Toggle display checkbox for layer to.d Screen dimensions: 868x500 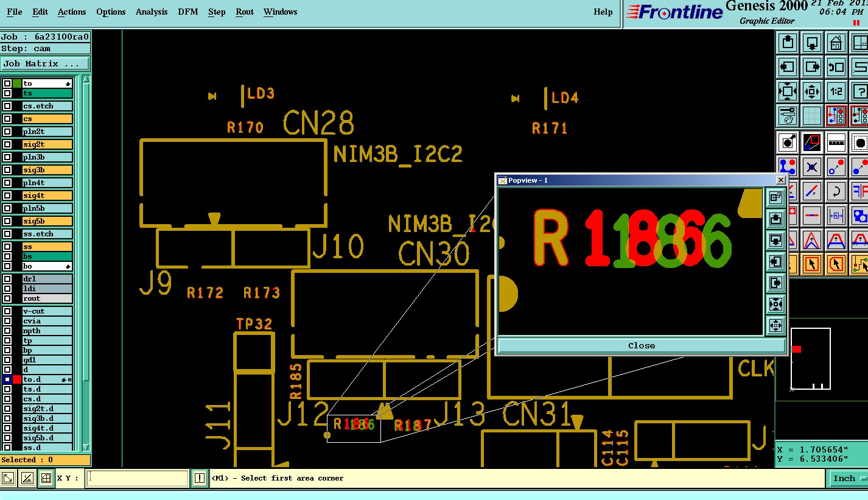[x=7, y=379]
